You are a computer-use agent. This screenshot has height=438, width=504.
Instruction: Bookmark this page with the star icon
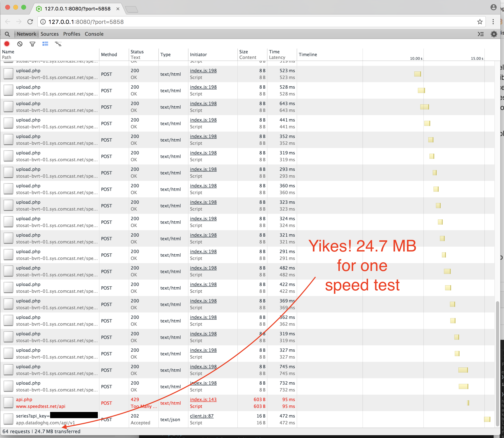pos(480,22)
